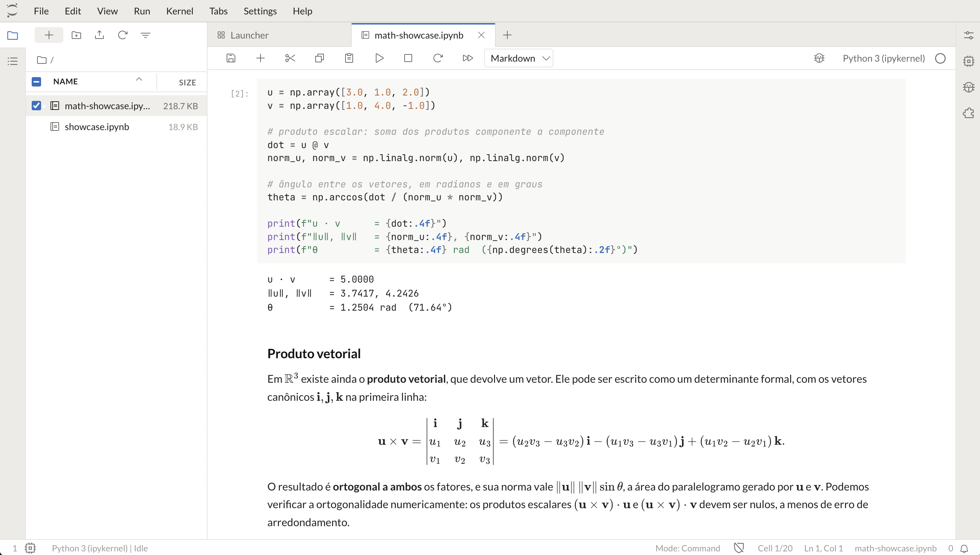Open the File menu
The width and height of the screenshot is (980, 555).
pos(41,11)
